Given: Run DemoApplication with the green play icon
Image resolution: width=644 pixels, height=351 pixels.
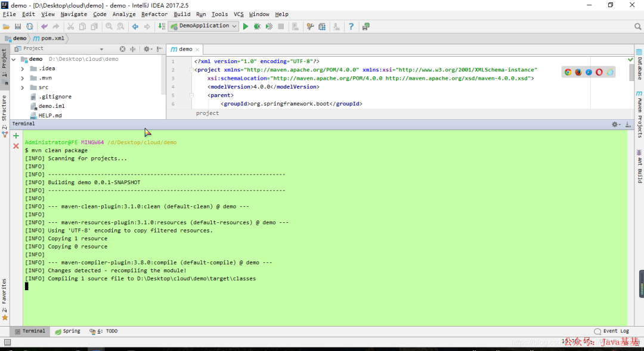Looking at the screenshot, I should pos(245,26).
